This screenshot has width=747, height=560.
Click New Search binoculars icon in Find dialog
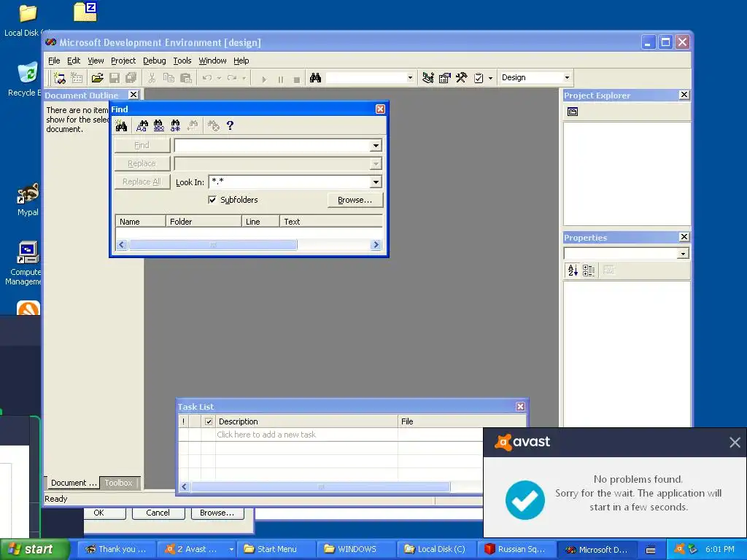click(122, 125)
